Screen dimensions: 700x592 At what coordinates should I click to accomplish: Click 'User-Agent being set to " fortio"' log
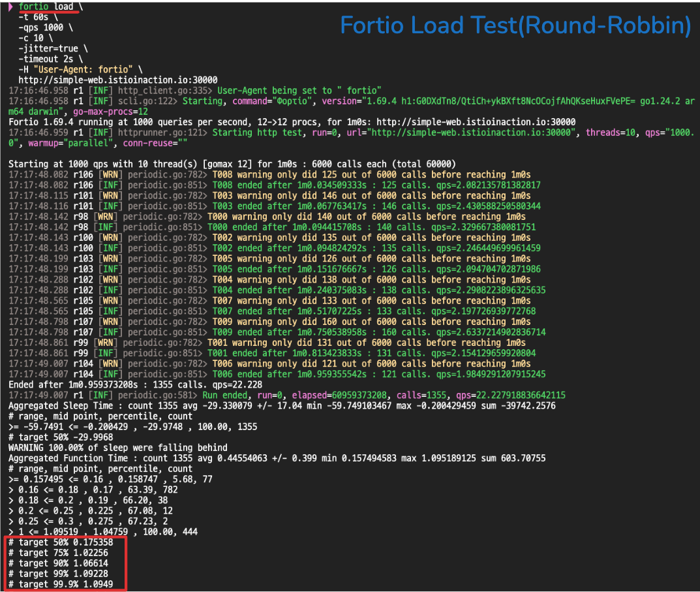click(x=299, y=91)
